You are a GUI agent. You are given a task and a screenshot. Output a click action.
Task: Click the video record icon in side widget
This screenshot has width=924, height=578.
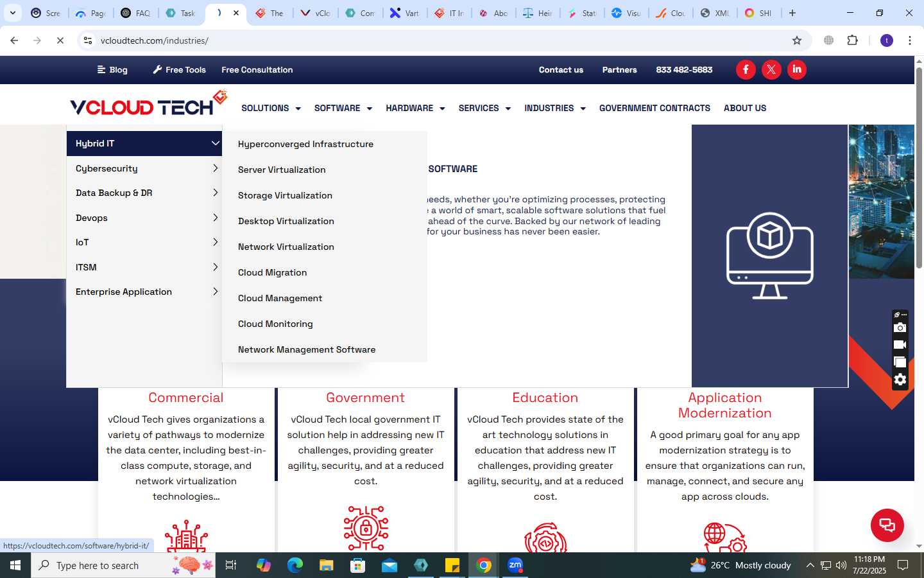click(900, 345)
